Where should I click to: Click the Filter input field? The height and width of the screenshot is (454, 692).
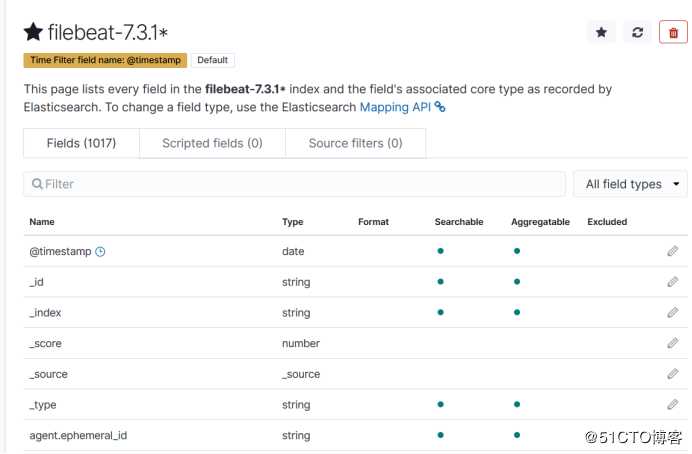[x=294, y=184]
